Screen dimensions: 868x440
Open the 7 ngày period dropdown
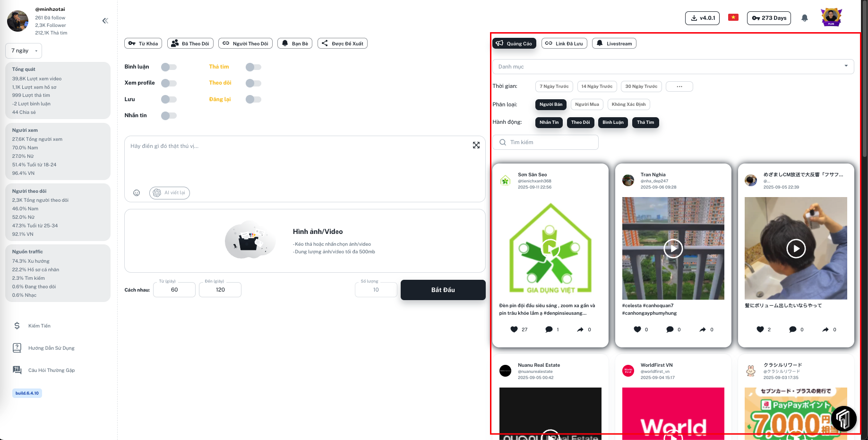click(x=24, y=51)
